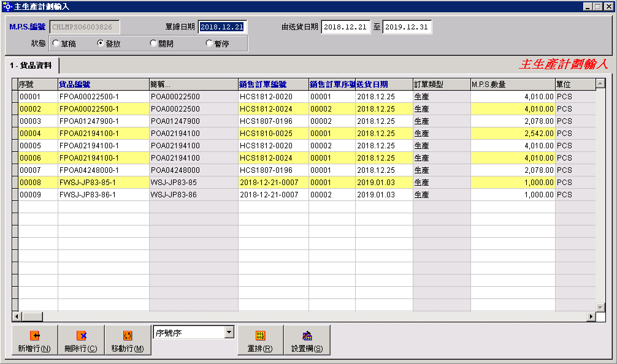
Task: Click the horizontal scrollbar thumb
Action: [x=33, y=316]
